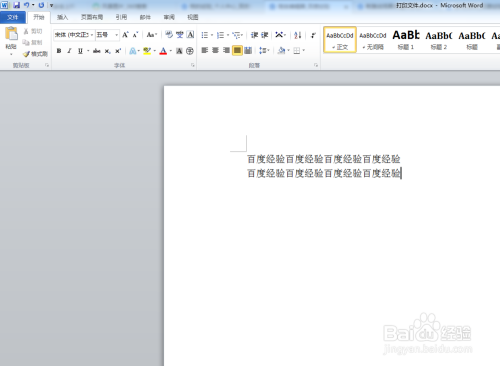Click the Distributed alignment icon

click(248, 50)
